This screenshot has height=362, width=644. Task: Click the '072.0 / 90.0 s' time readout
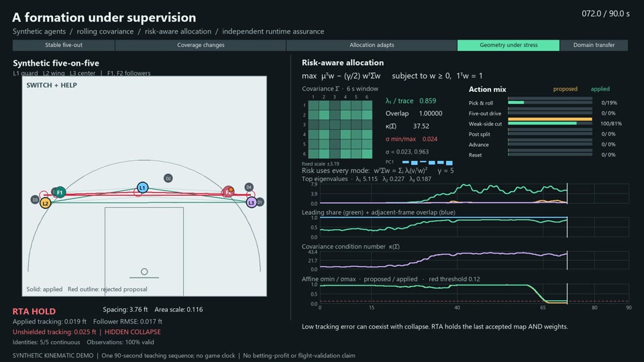pos(605,13)
